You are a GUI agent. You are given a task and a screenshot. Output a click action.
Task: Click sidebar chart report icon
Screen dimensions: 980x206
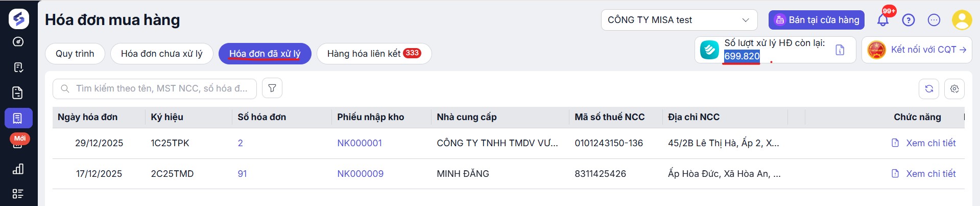click(18, 169)
